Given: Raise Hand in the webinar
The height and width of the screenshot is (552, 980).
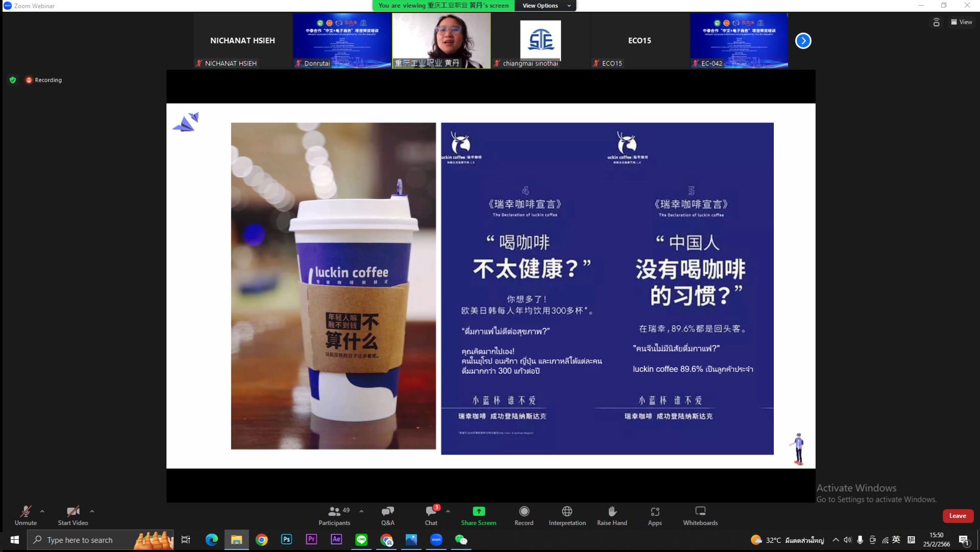Looking at the screenshot, I should (x=612, y=515).
